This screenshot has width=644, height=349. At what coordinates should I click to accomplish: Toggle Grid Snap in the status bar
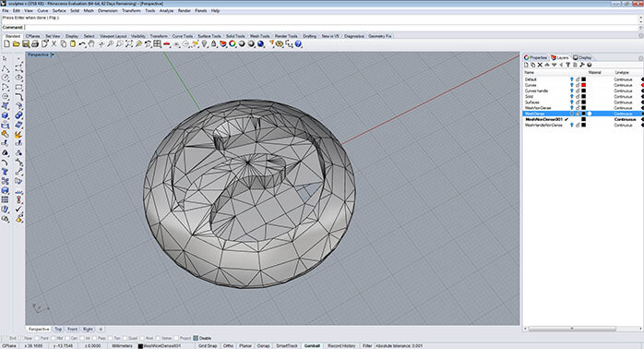pos(208,345)
